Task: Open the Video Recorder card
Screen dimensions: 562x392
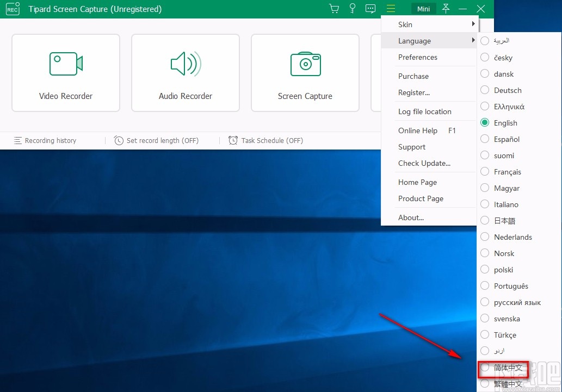Action: point(66,73)
